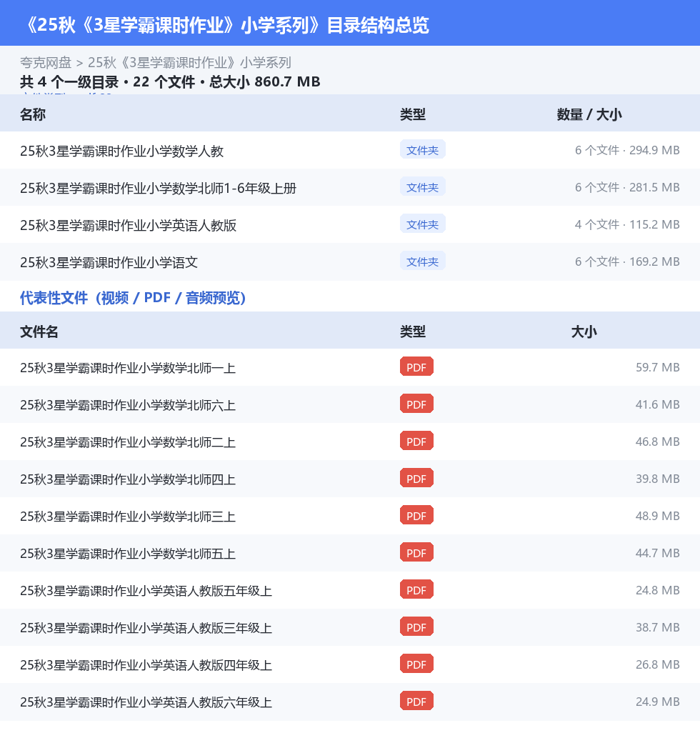Click size text 4 个文件 · 115.2 MB
700x743 pixels.
pyautogui.click(x=627, y=224)
